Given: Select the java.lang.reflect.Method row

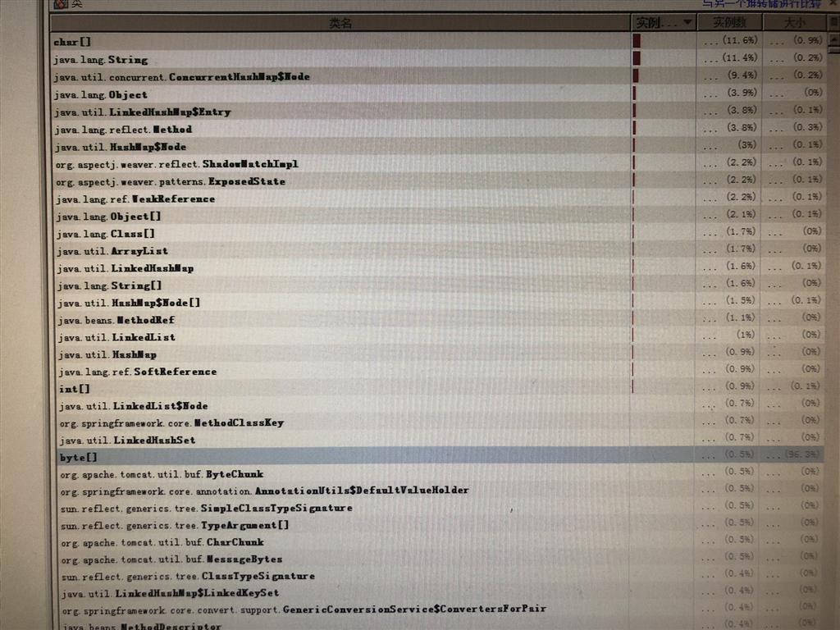Looking at the screenshot, I should click(440, 129).
